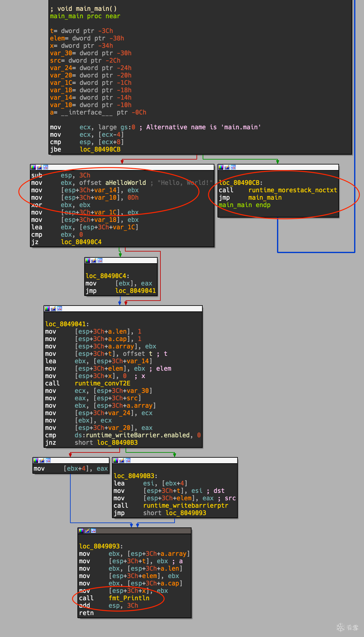Click the jmp target loc_8049041
This screenshot has width=364, height=637.
(136, 291)
